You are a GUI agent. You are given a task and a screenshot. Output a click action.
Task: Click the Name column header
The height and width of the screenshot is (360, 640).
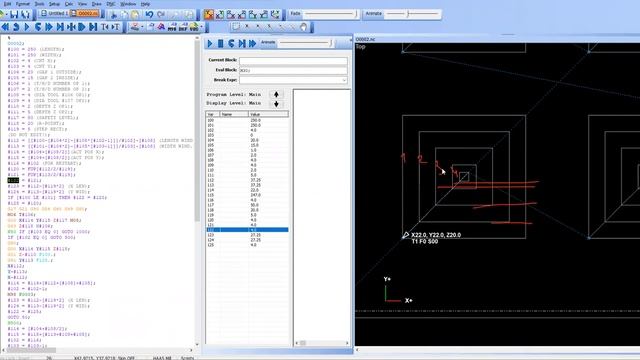[x=234, y=114]
